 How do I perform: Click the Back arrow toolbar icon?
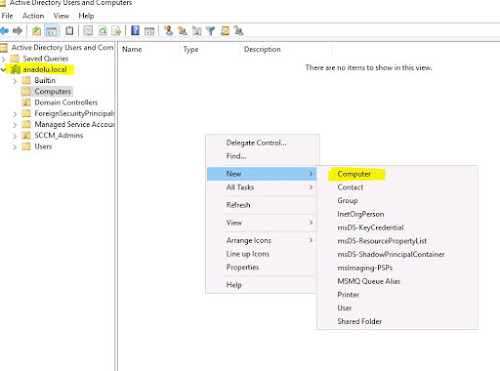pos(4,31)
